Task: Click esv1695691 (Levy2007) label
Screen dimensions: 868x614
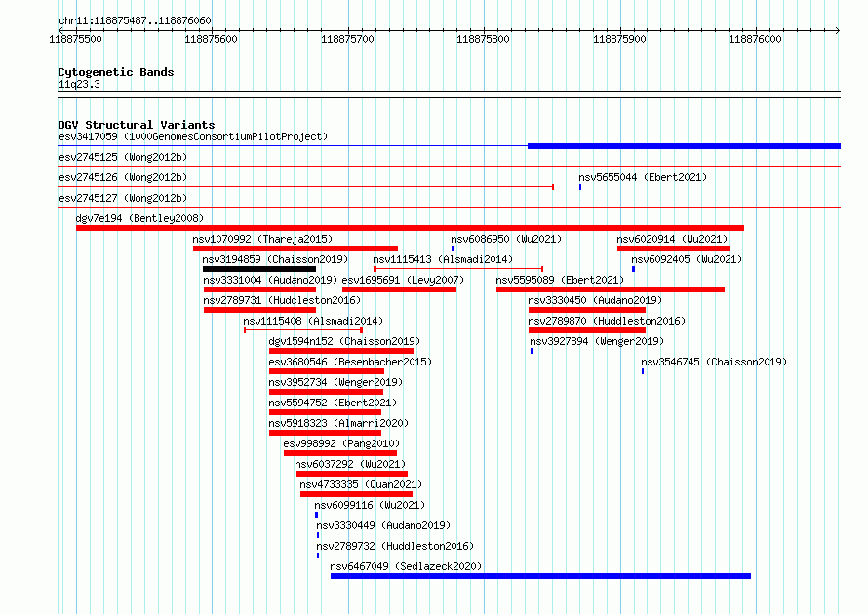Action: (x=403, y=280)
